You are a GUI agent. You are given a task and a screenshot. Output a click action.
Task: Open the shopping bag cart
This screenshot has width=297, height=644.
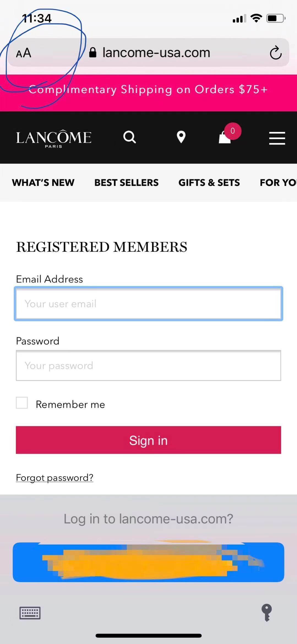[x=225, y=137]
